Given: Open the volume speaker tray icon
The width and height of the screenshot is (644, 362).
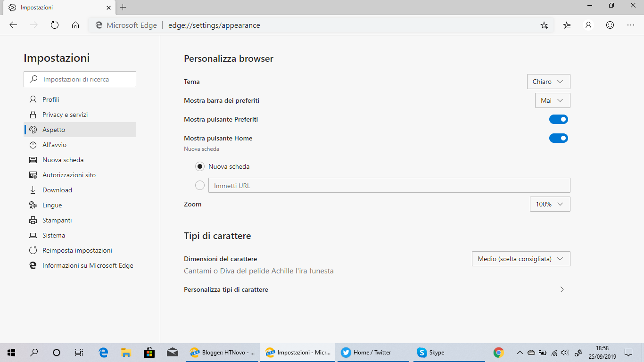Looking at the screenshot, I should click(x=565, y=352).
